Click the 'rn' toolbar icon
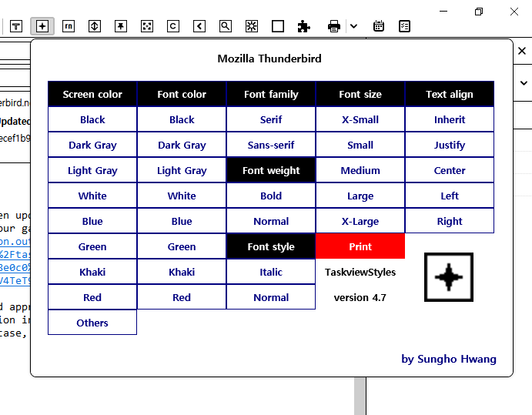Screen dimensions: 532x415 (69, 26)
